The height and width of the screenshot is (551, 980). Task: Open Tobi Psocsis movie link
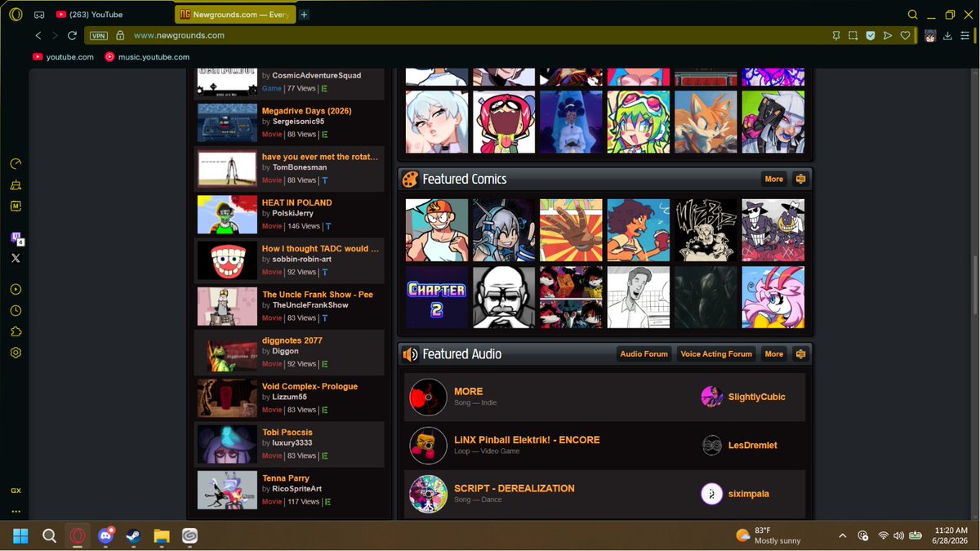click(x=287, y=433)
